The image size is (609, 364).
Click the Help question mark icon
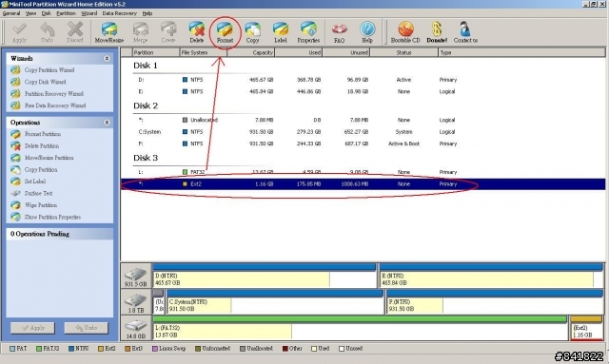[x=367, y=32]
